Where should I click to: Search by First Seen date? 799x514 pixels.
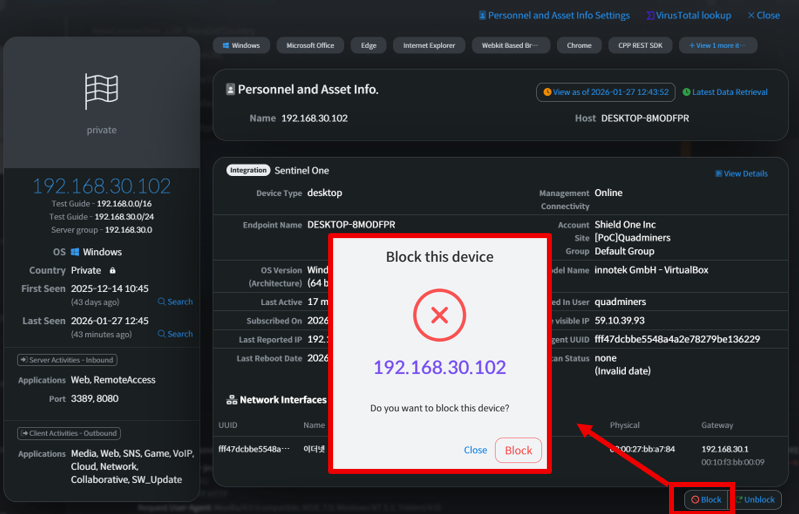[x=175, y=302]
